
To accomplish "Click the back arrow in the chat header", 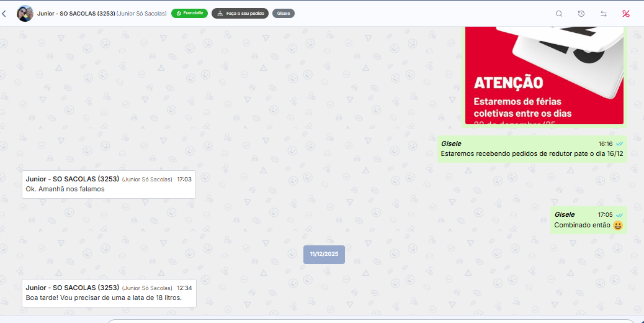I will [4, 14].
